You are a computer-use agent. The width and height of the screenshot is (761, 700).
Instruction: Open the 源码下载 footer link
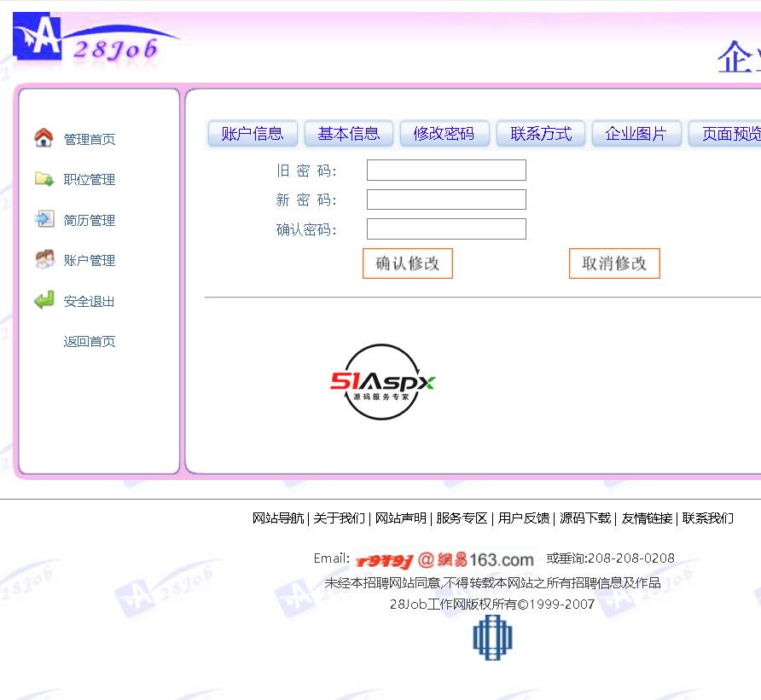click(585, 518)
